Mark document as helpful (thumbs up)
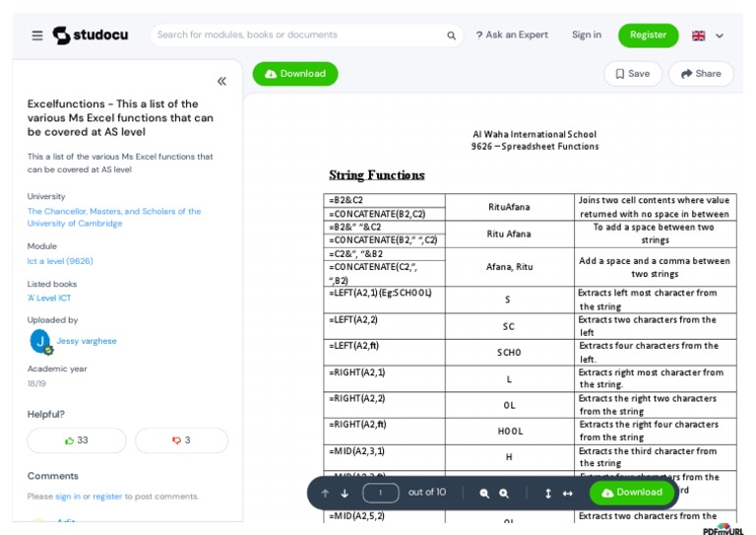756x535 pixels. 77,440
